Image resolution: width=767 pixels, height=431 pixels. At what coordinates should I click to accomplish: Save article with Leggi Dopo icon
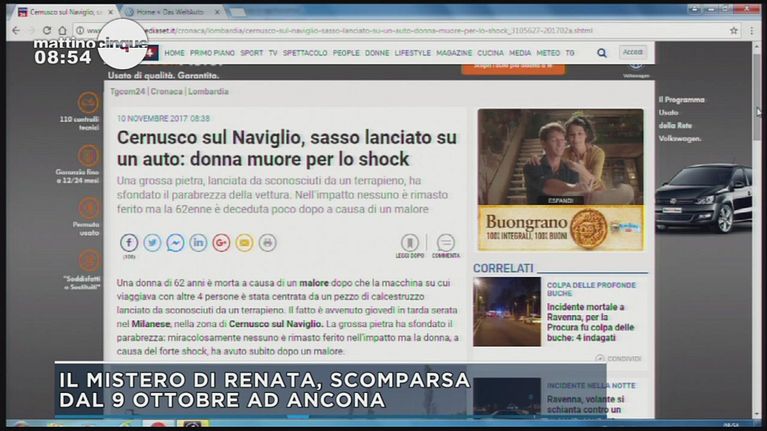click(409, 243)
